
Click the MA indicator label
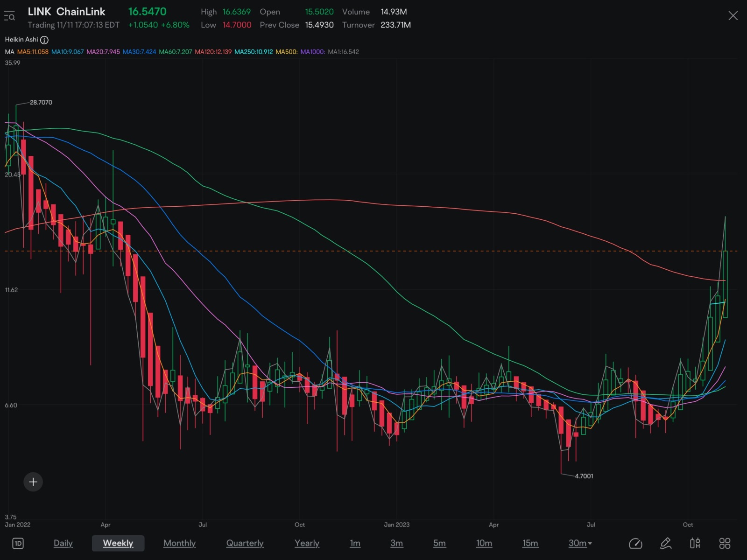tap(9, 52)
